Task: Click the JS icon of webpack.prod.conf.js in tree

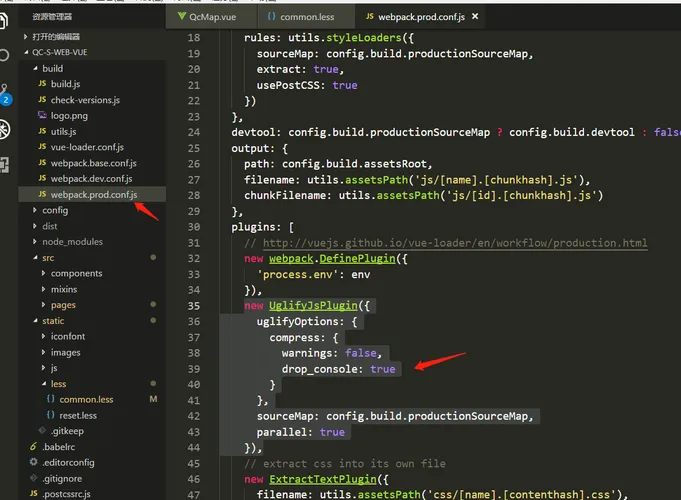Action: [42, 194]
